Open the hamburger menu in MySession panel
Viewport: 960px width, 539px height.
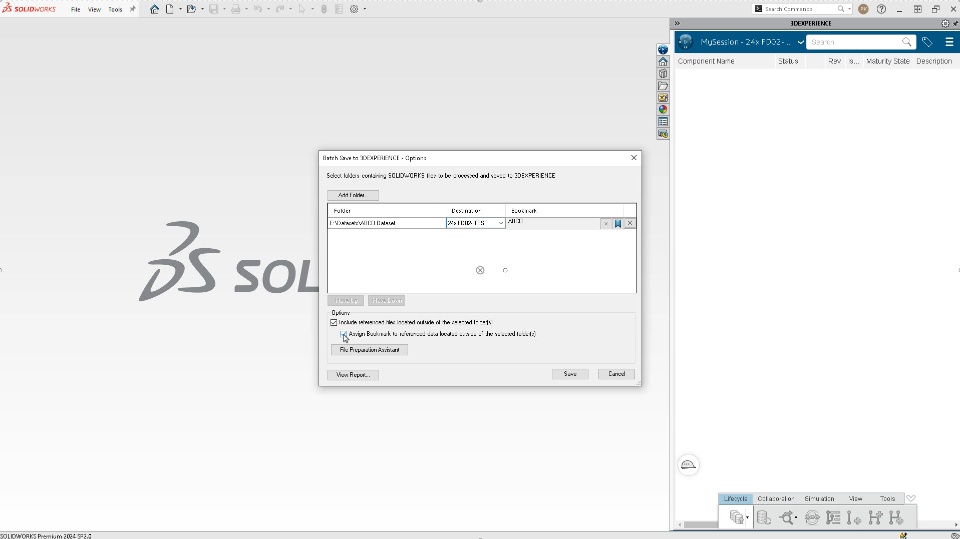(949, 42)
